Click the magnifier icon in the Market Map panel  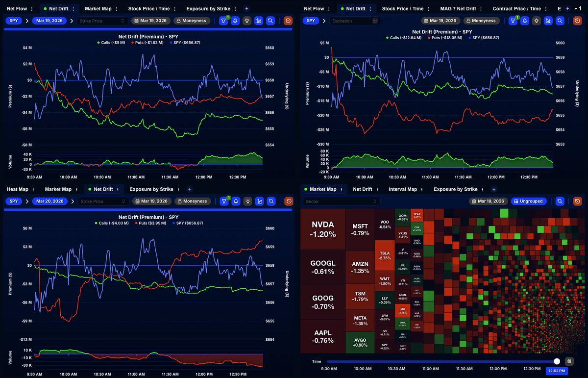[560, 201]
